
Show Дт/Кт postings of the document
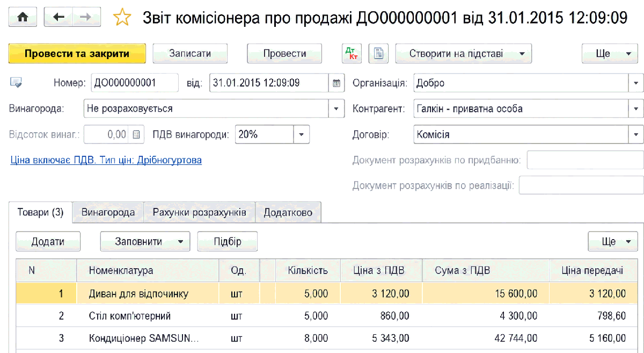[353, 54]
